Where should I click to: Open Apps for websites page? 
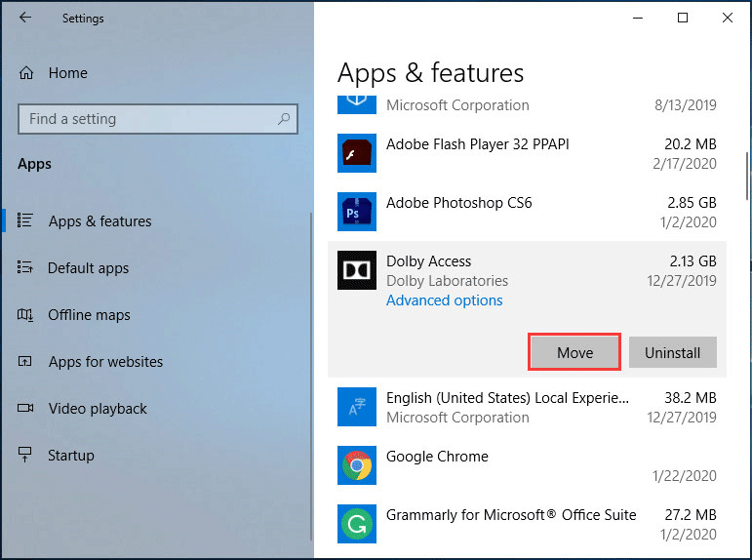[105, 362]
